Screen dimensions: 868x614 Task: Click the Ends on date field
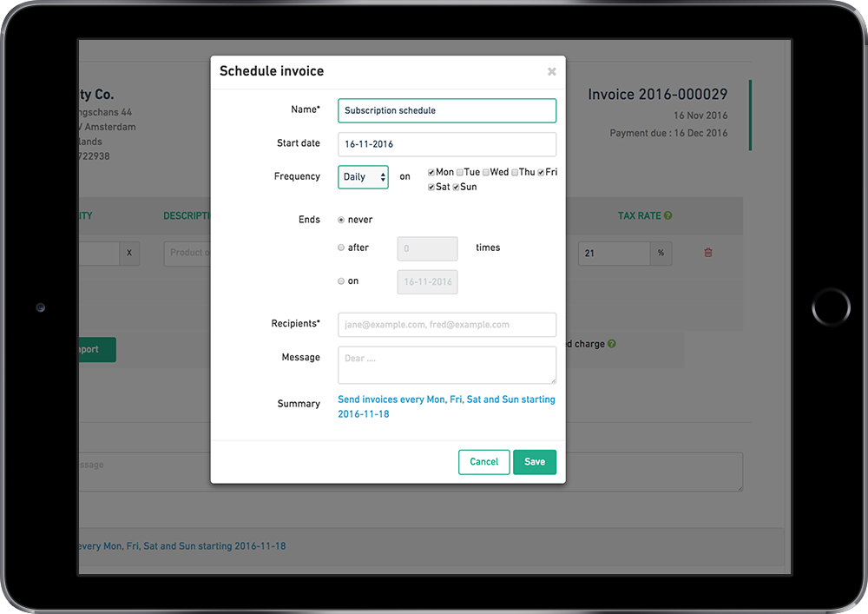(427, 281)
